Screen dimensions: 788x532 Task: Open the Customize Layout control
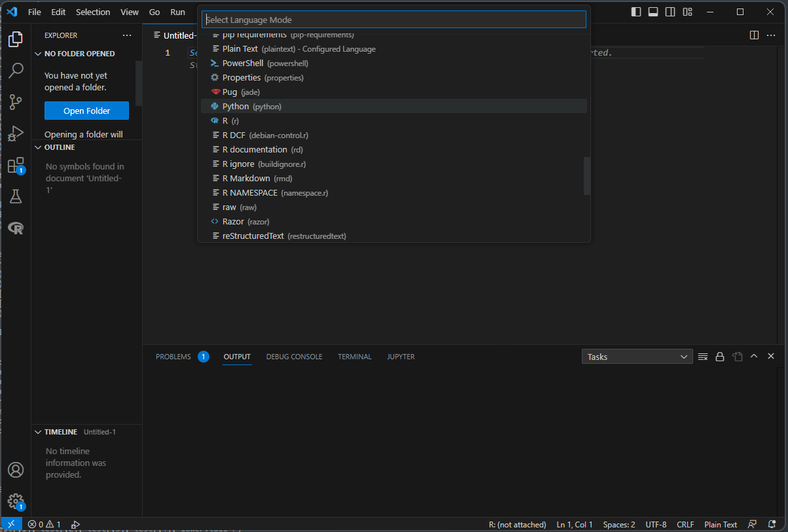(687, 12)
